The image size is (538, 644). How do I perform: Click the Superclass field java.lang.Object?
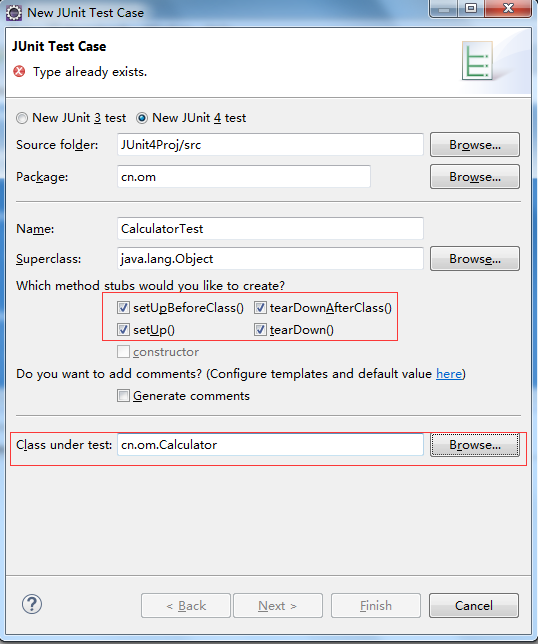(270, 259)
